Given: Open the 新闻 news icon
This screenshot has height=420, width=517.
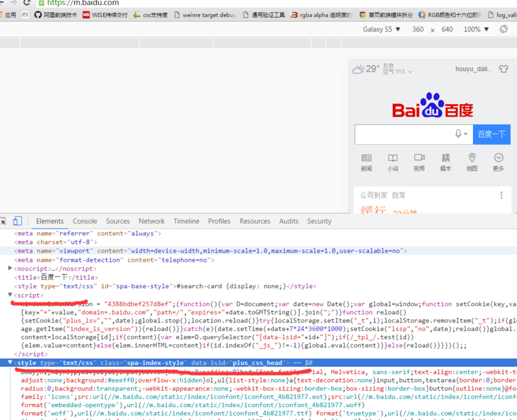Looking at the screenshot, I should pos(366,158).
